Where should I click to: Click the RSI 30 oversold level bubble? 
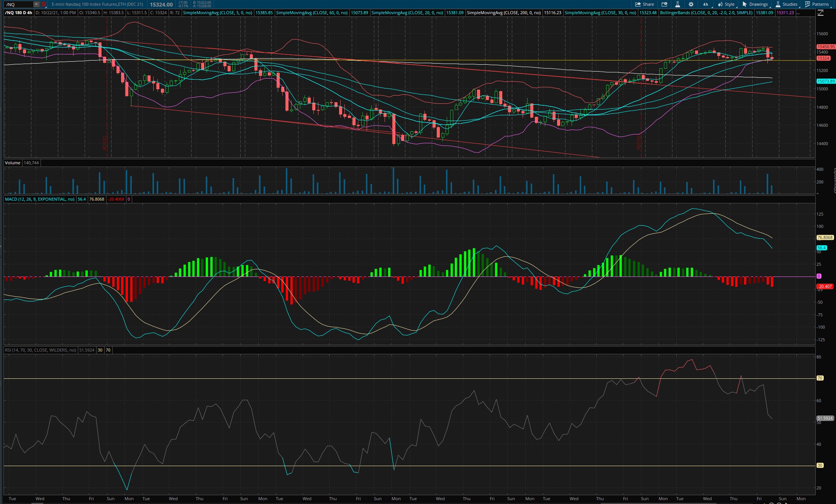[x=820, y=465]
